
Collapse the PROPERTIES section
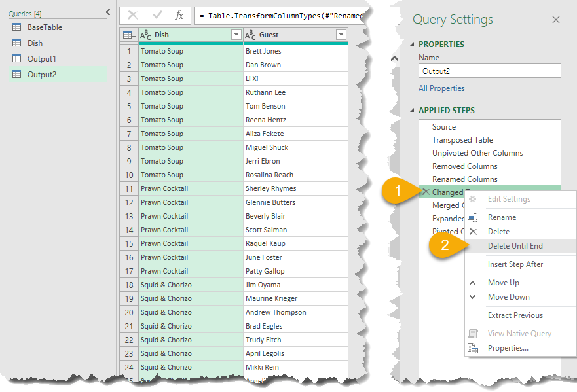click(x=413, y=45)
